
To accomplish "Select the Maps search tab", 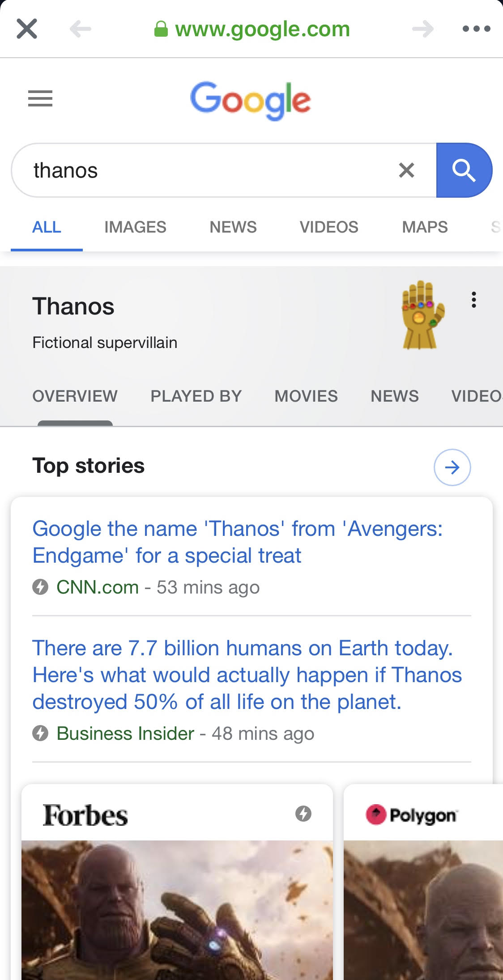I will click(x=425, y=227).
